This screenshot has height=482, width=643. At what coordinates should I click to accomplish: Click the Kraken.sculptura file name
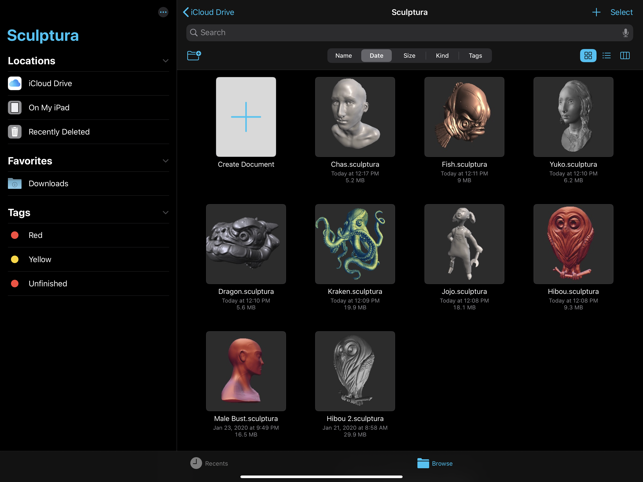tap(355, 292)
